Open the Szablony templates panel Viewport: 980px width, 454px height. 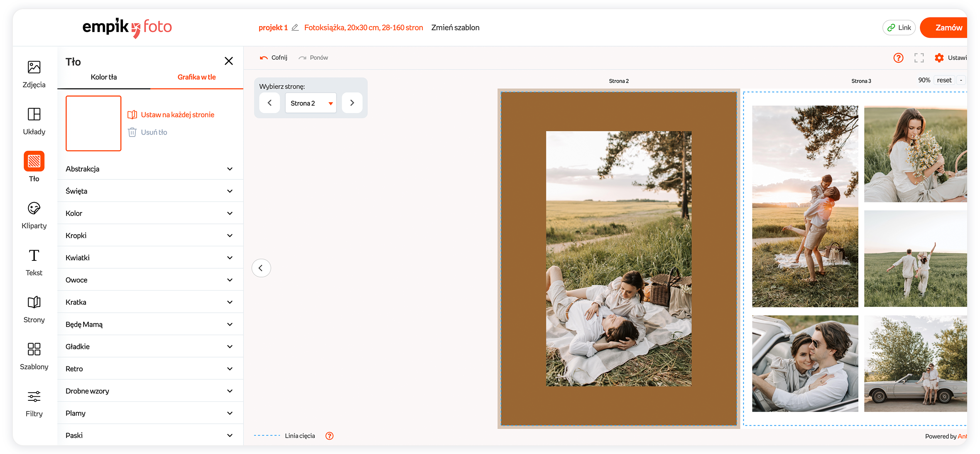[34, 356]
